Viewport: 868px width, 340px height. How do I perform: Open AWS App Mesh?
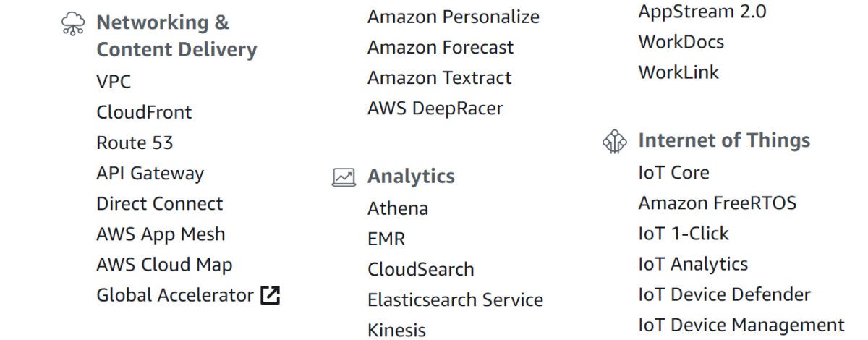[x=161, y=234]
